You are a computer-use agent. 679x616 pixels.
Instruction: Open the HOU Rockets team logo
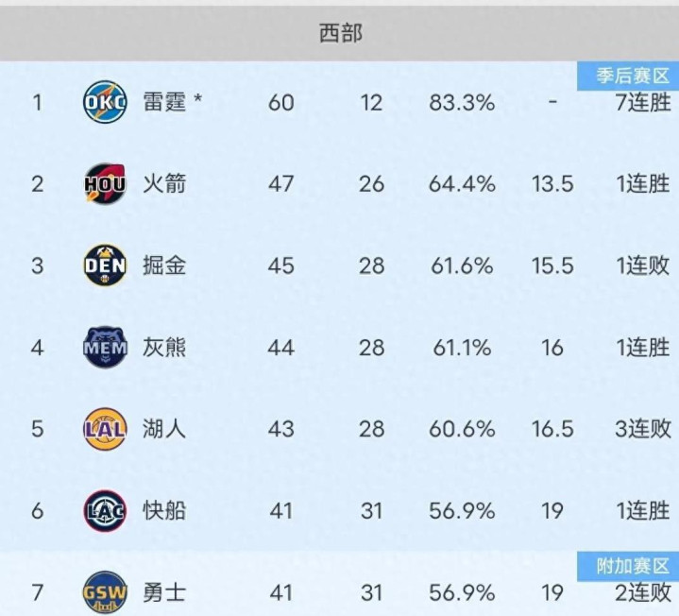[x=105, y=183]
